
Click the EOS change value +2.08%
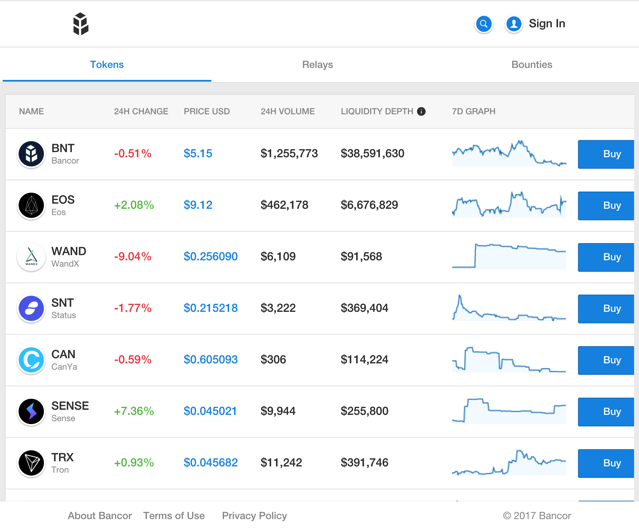[x=134, y=205]
